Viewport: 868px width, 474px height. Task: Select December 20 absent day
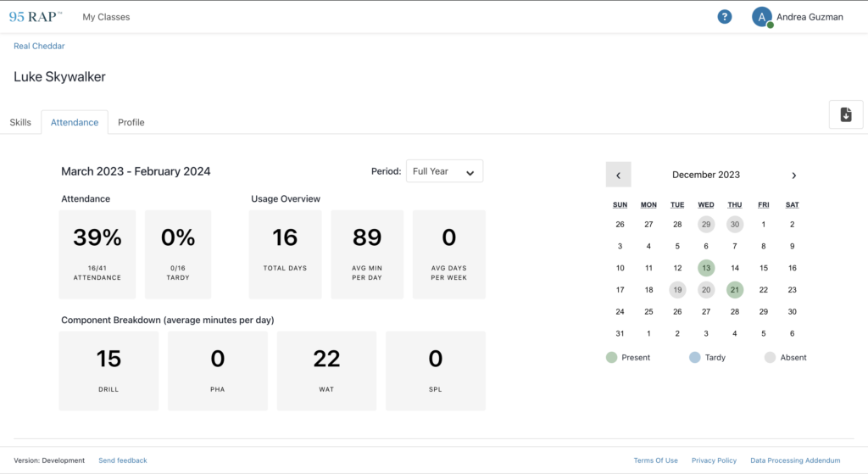(x=706, y=290)
